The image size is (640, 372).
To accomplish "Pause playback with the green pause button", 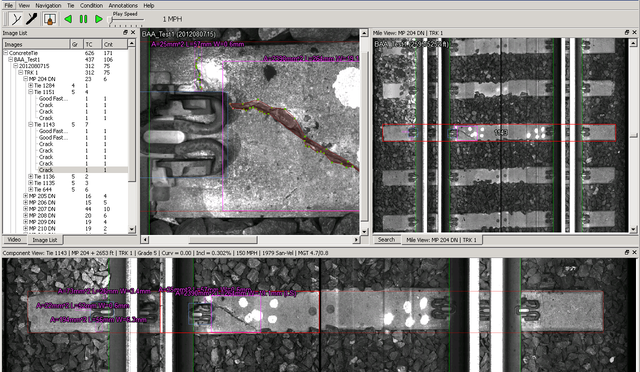I will [83, 19].
